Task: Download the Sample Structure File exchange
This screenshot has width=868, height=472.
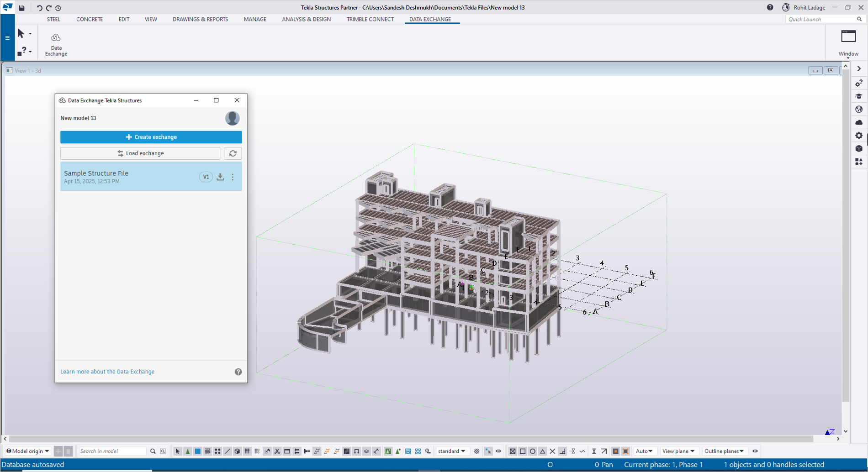Action: pyautogui.click(x=220, y=177)
